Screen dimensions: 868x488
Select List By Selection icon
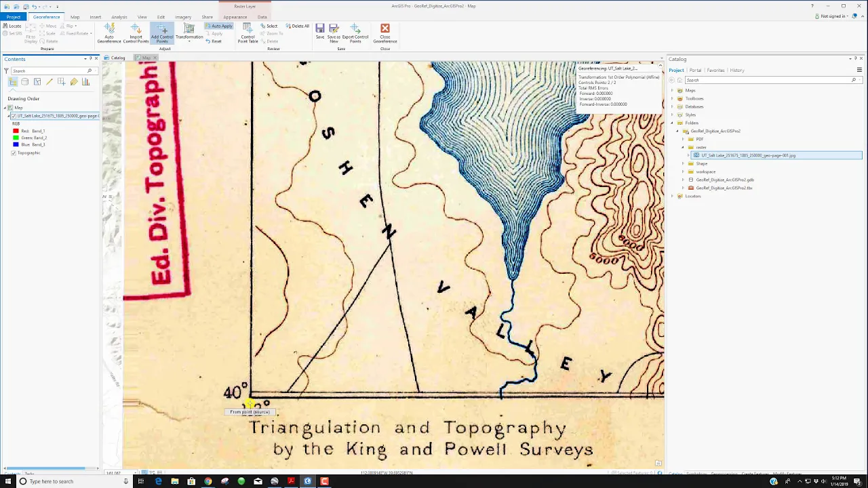37,82
